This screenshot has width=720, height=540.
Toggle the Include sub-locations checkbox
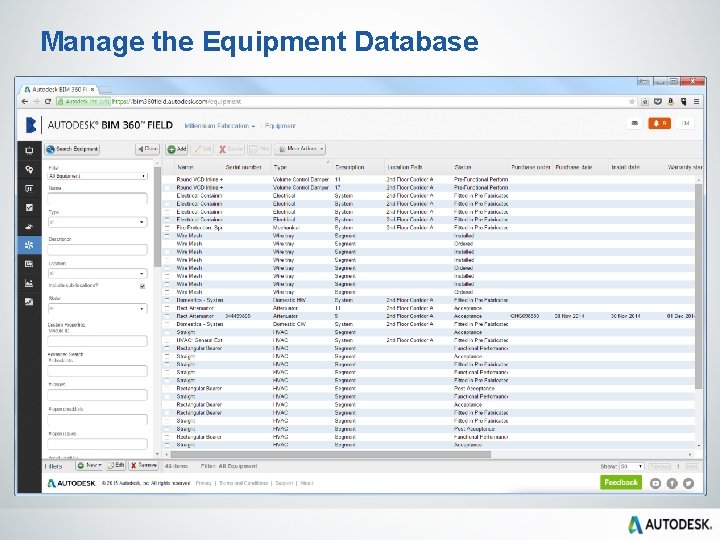point(142,285)
